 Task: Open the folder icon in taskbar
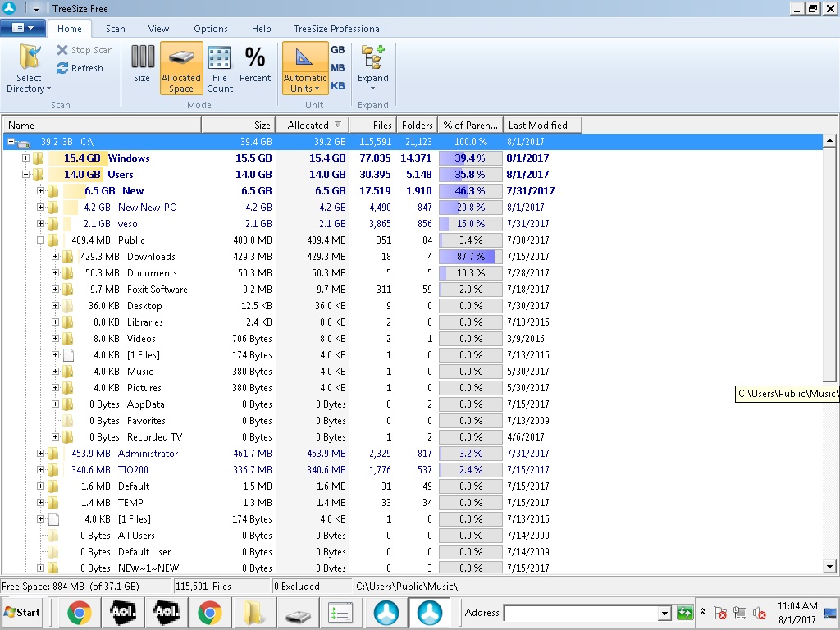pos(253,612)
